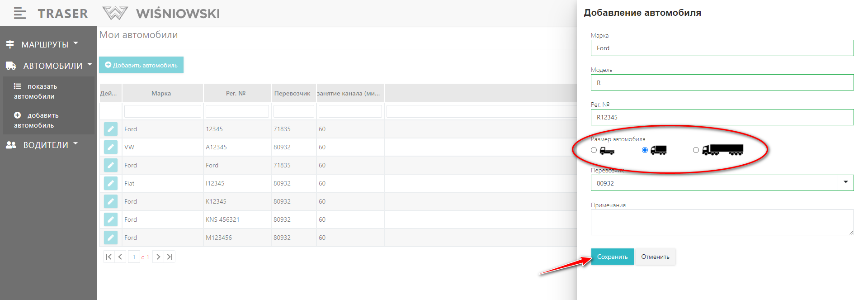Click edit icon for M123456 row
This screenshot has width=868, height=300.
[x=111, y=238]
